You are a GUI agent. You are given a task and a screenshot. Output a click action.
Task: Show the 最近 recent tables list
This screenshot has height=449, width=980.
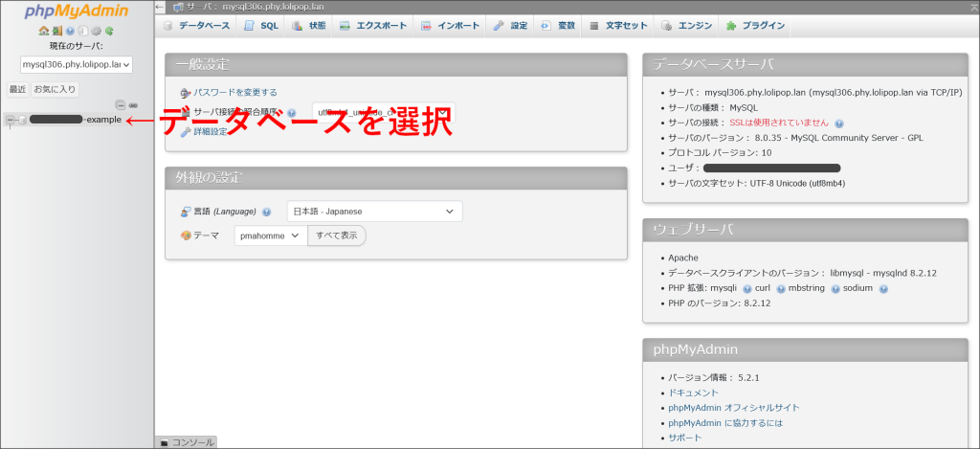(x=17, y=89)
